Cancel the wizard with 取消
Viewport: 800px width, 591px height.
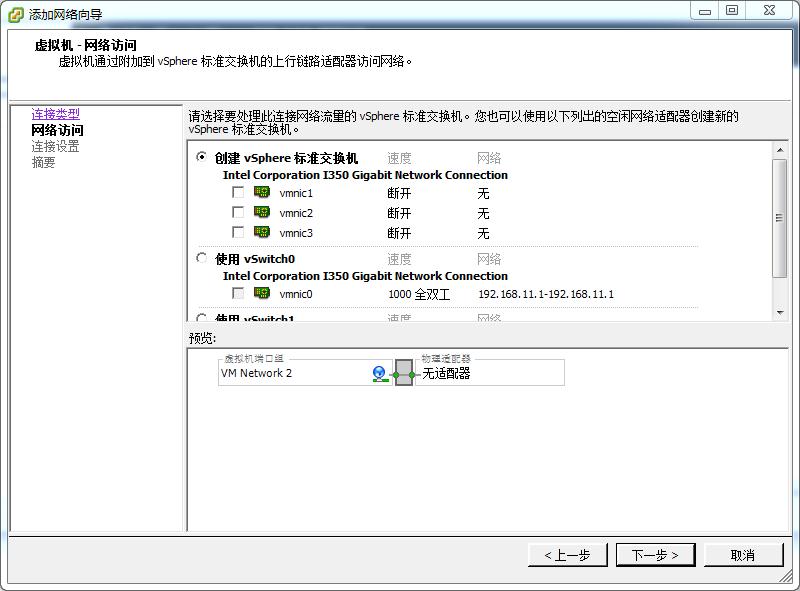[743, 555]
